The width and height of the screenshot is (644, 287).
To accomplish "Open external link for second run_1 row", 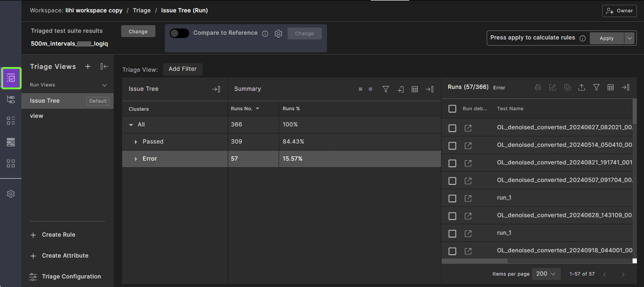I will pyautogui.click(x=468, y=233).
